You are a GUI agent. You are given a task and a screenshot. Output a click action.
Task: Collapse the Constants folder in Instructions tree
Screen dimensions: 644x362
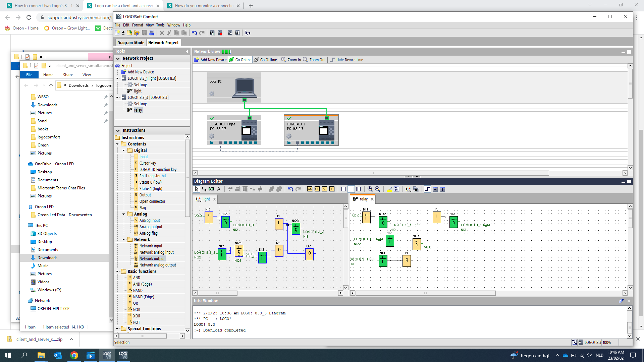point(117,144)
